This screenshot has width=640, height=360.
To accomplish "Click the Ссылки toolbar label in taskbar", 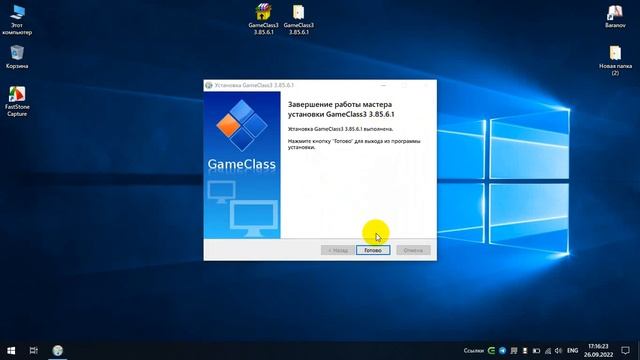I will [473, 351].
